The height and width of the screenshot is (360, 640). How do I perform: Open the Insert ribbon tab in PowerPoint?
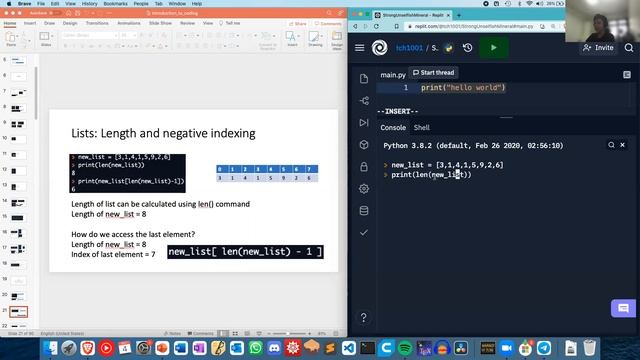coord(30,23)
